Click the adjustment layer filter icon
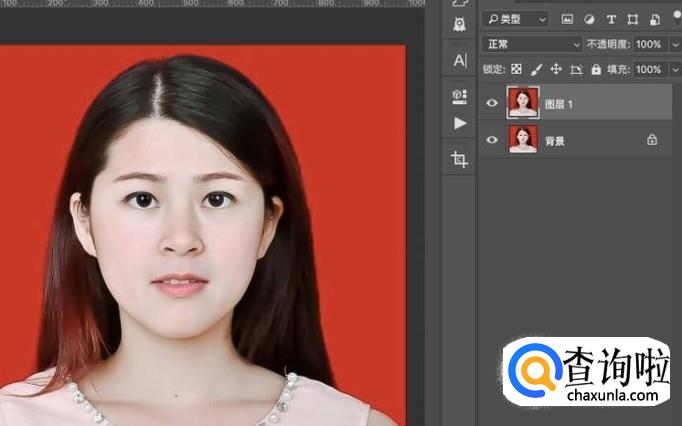 coord(589,19)
